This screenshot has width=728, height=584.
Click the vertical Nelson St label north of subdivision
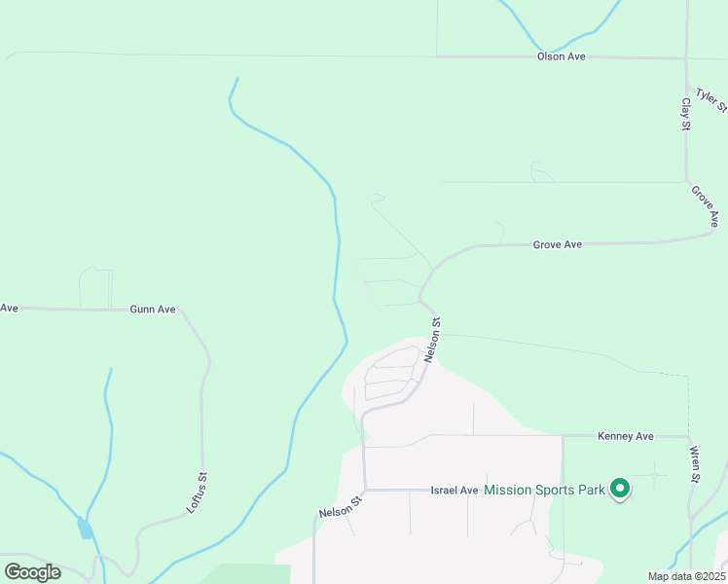[432, 340]
